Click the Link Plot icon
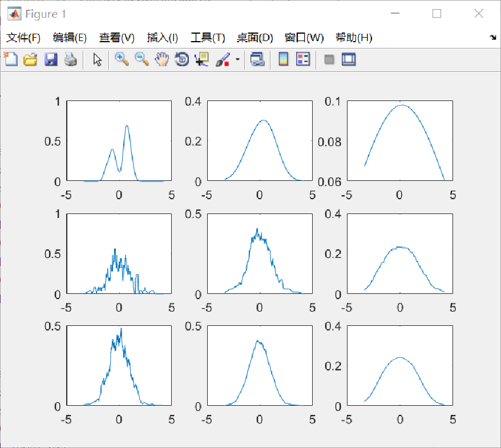This screenshot has height=448, width=501. click(257, 59)
